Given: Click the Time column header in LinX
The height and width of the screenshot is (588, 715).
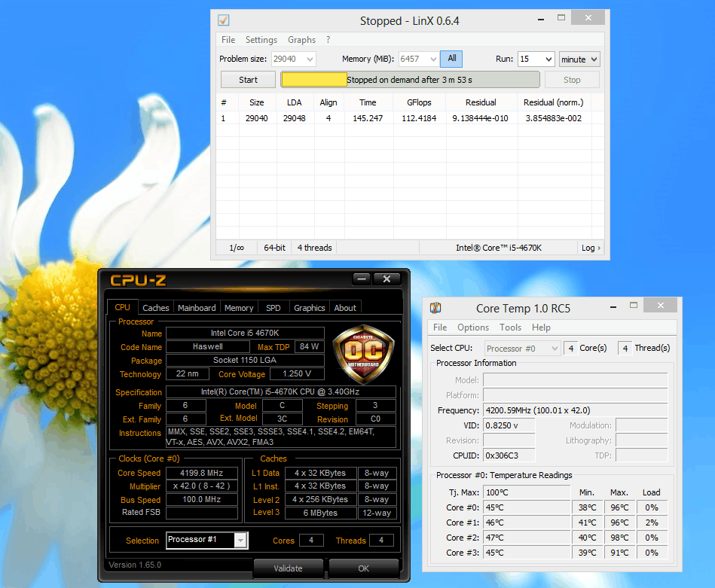Looking at the screenshot, I should [368, 102].
